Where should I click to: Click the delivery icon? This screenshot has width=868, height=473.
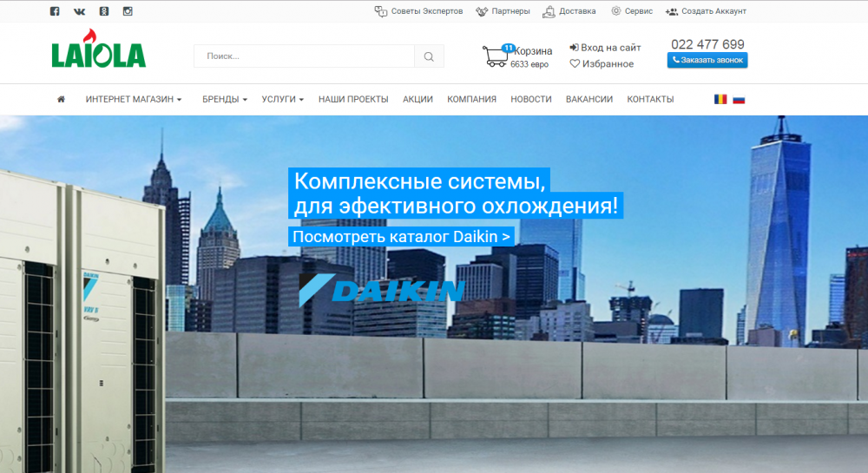(x=549, y=11)
